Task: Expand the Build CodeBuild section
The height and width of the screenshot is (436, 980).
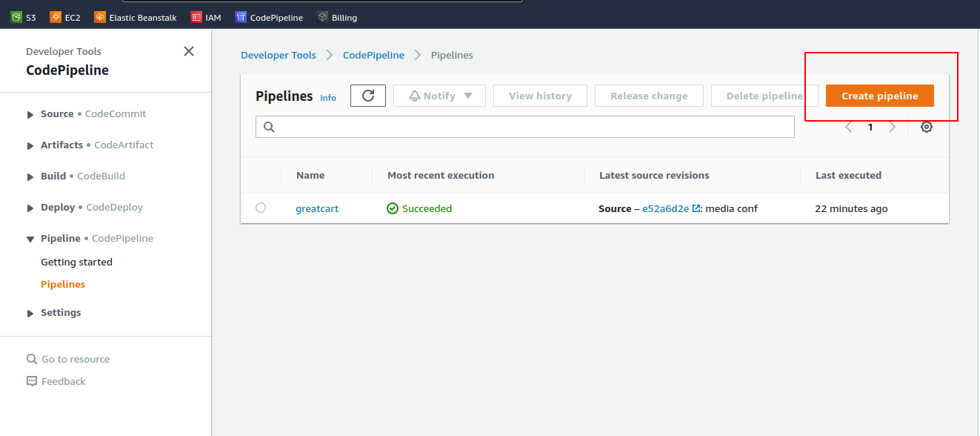Action: point(30,176)
